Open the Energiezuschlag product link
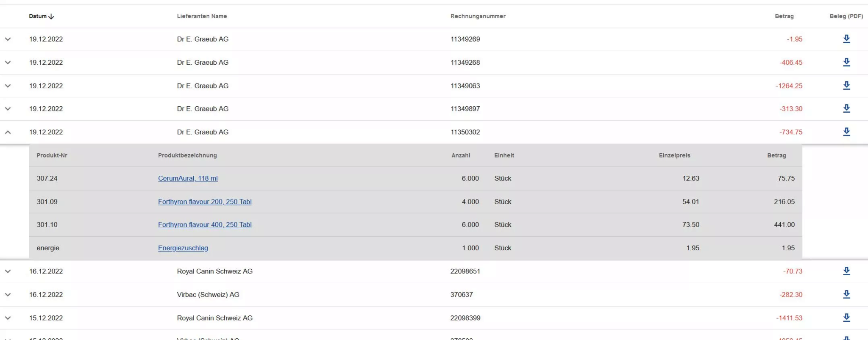This screenshot has height=340, width=868. pos(183,248)
